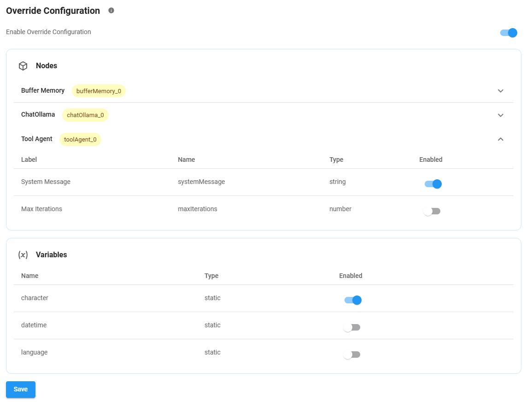Enable the datetime variable toggle
The height and width of the screenshot is (402, 532).
coord(352,327)
